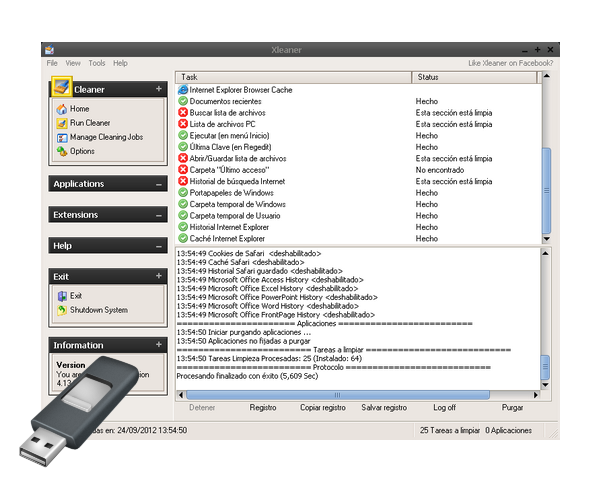Screen dimensions: 600x500
Task: Click the log horizontal scroll left arrow
Action: point(181,395)
